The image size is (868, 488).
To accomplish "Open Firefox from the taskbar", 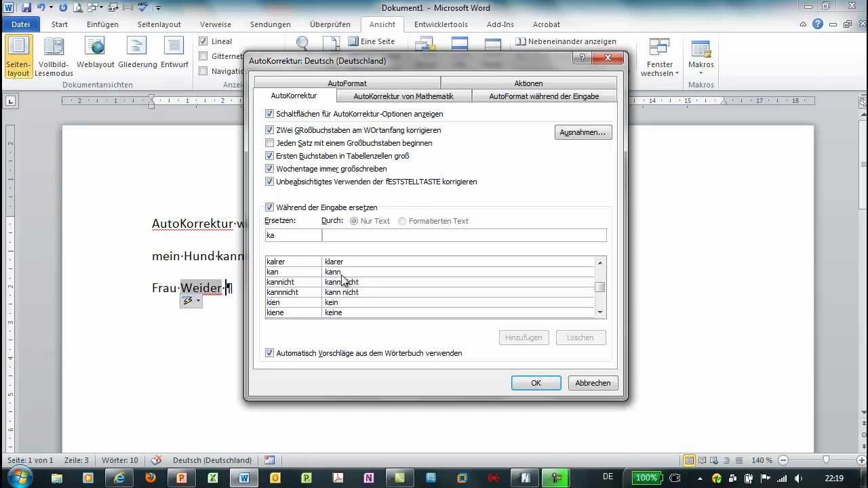I will pos(151,478).
